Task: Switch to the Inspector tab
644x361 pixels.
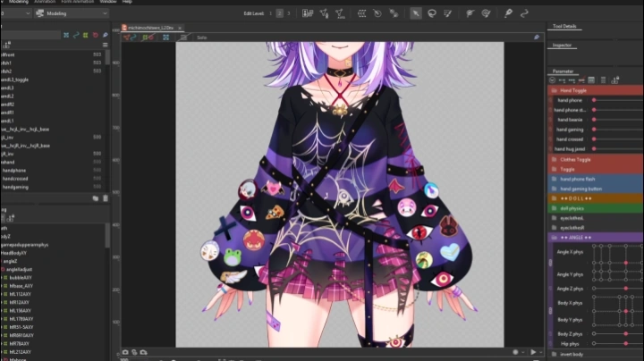Action: pyautogui.click(x=563, y=45)
